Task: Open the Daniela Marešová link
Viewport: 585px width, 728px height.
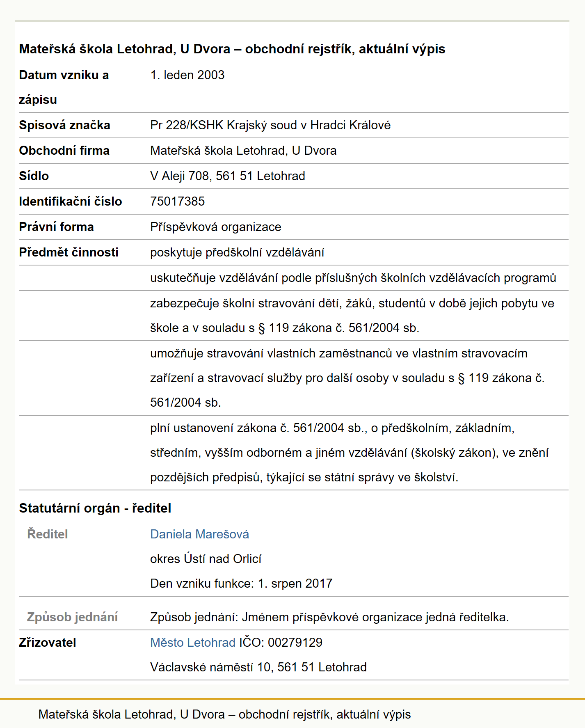Action: (199, 534)
